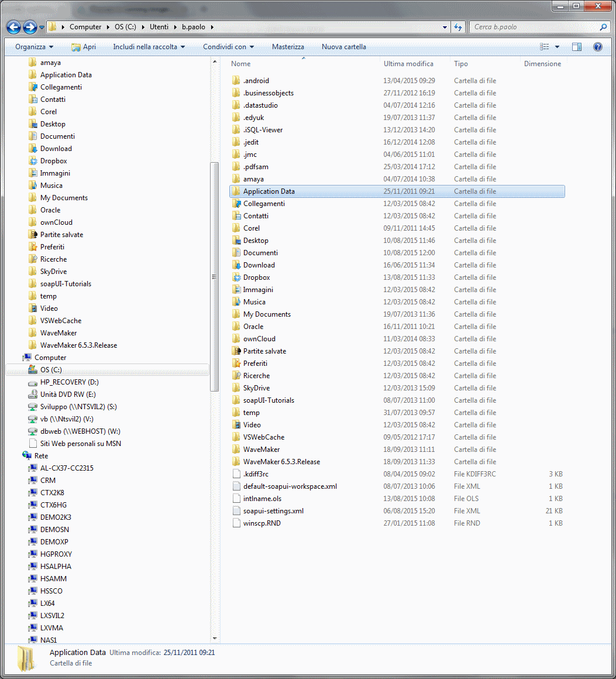Select the OS (C:) drive icon in tree
The width and height of the screenshot is (616, 679).
coord(32,369)
